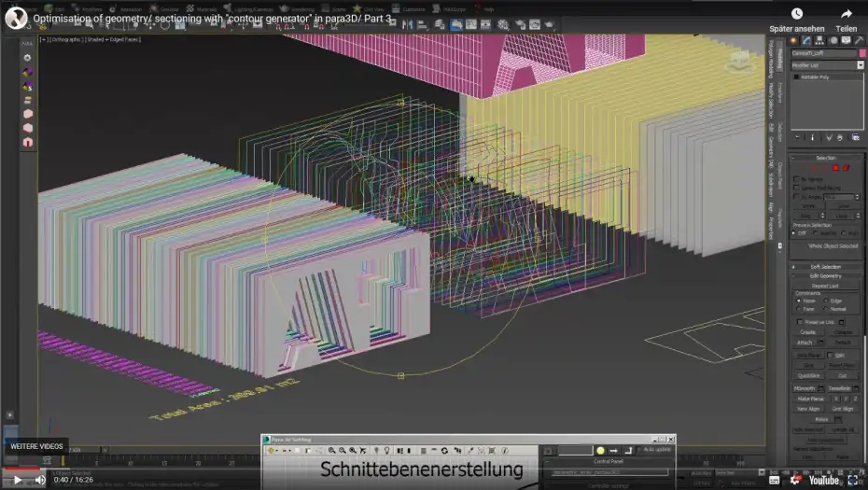
Task: Toggle YouTube subtitles icon
Action: pyautogui.click(x=775, y=480)
